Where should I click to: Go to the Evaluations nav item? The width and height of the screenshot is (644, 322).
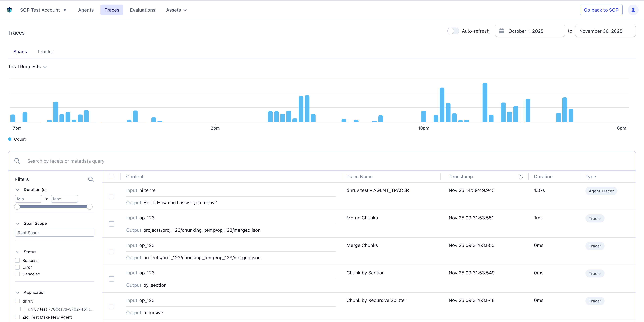[143, 10]
